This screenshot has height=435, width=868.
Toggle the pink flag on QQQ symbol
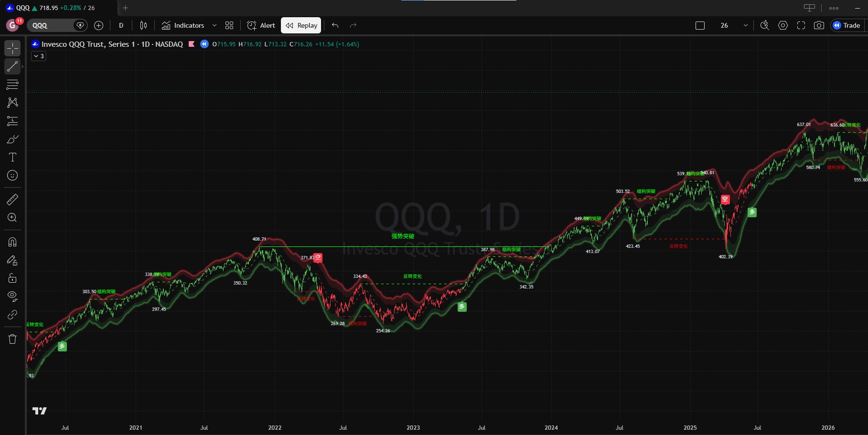pyautogui.click(x=192, y=44)
